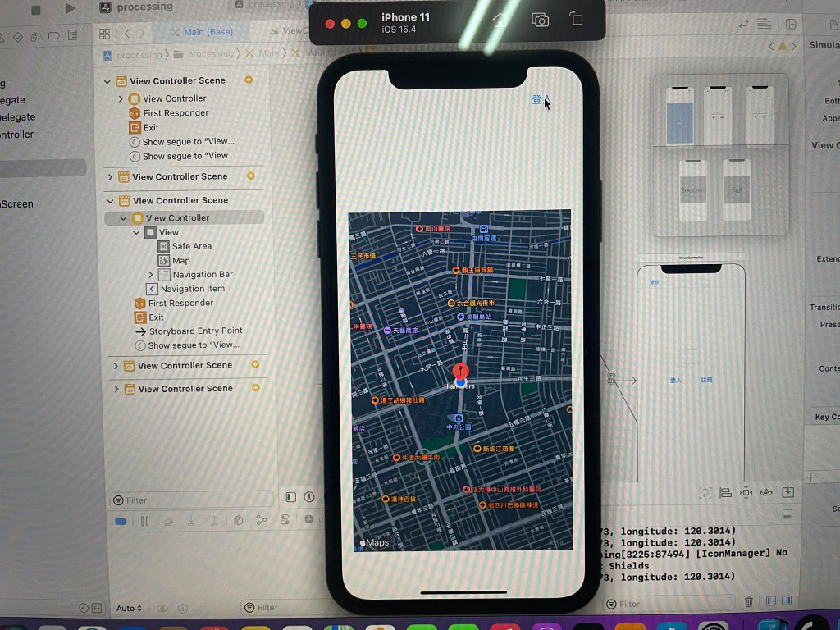The height and width of the screenshot is (630, 840).
Task: Expand the Navigation Bar item
Action: tap(151, 274)
